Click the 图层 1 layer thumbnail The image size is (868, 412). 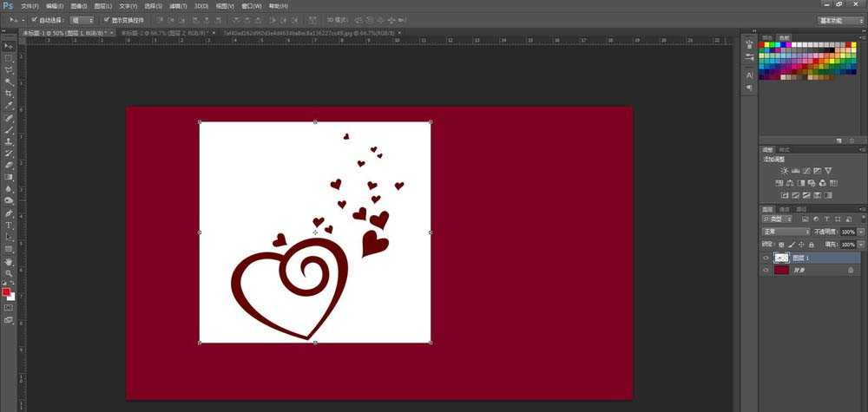pyautogui.click(x=781, y=258)
